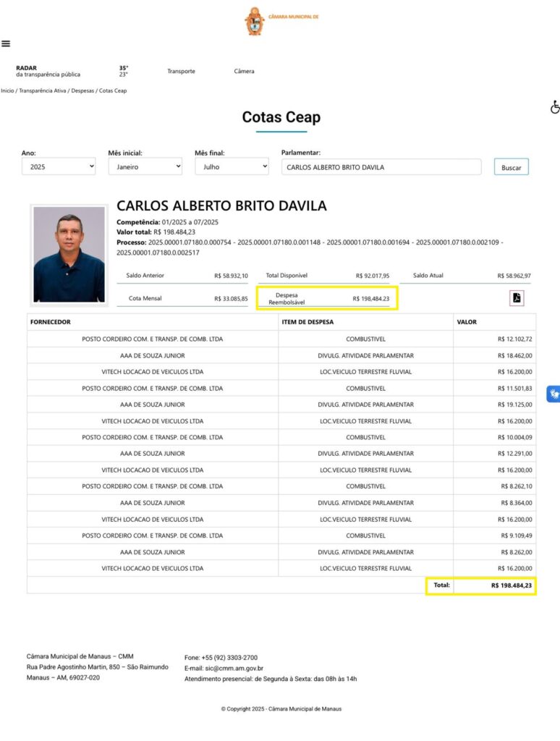The height and width of the screenshot is (741, 560).
Task: Click the temperature 35° 23° indicator
Action: point(123,72)
